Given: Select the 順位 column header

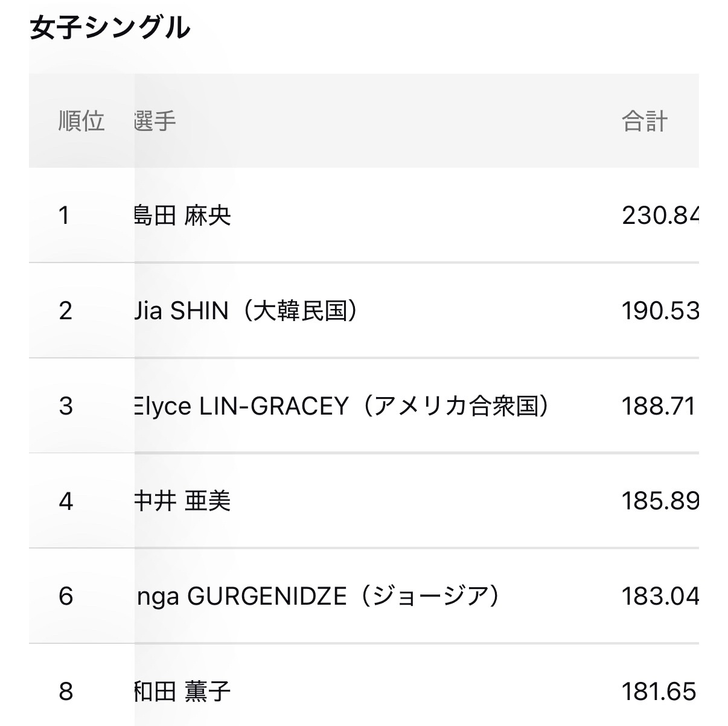Looking at the screenshot, I should click(x=81, y=121).
